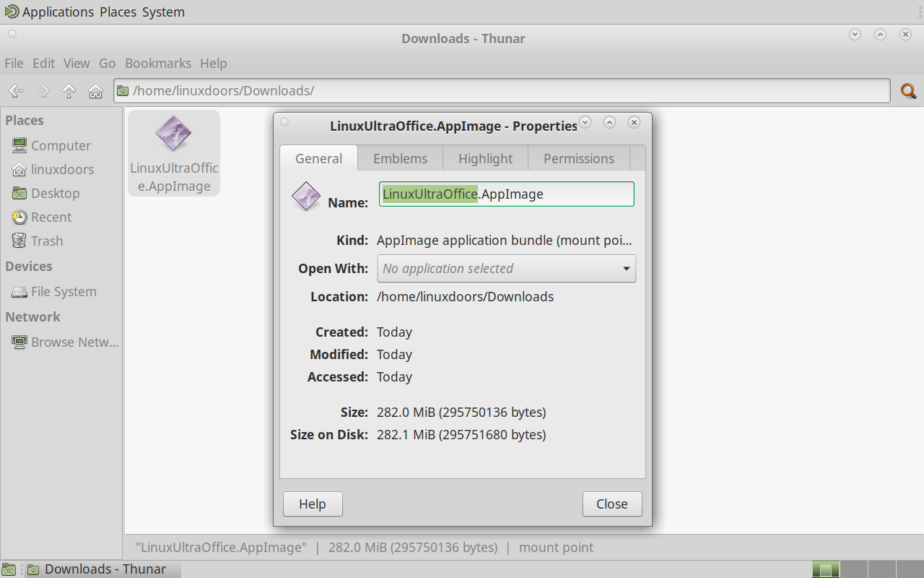This screenshot has width=924, height=578.
Task: Switch to the Highlight tab
Action: click(485, 158)
